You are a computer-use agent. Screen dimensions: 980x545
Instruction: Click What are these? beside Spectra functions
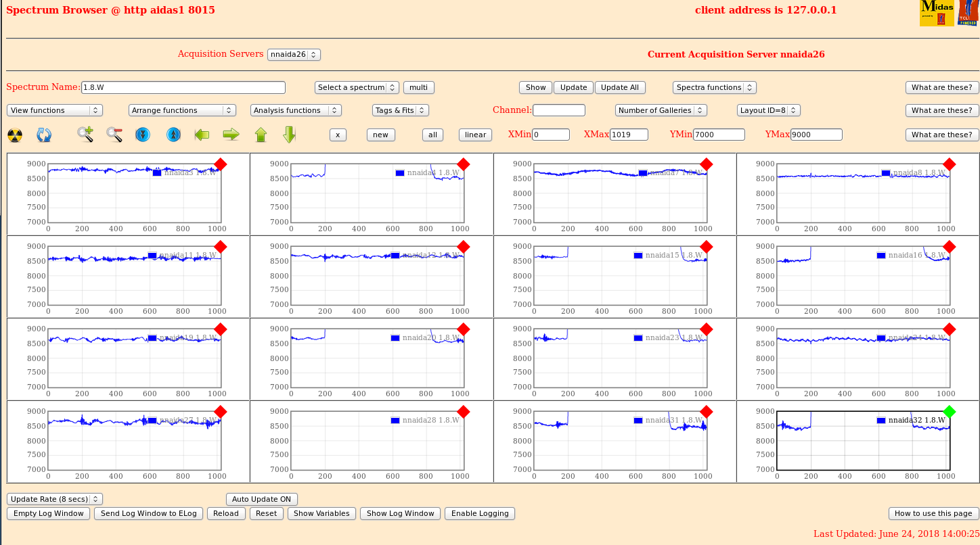(x=942, y=87)
